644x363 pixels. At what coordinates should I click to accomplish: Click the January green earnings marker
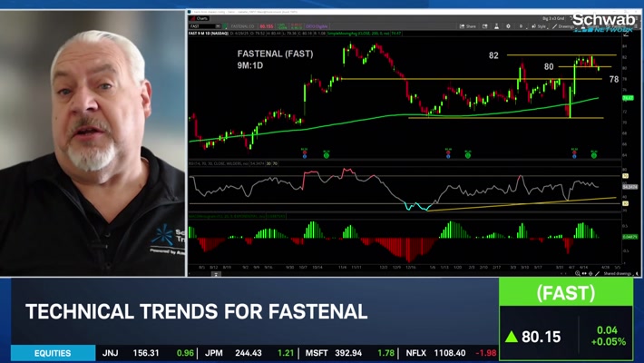(467, 155)
